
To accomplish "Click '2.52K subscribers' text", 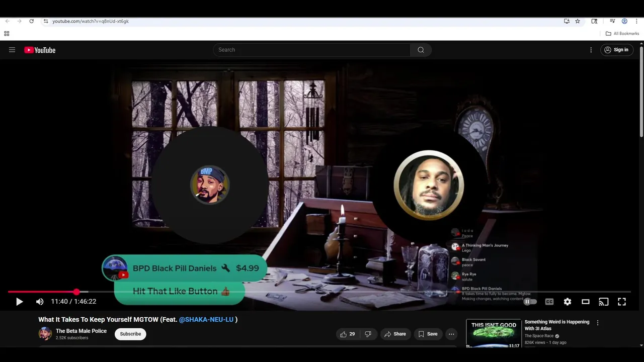I will click(x=72, y=338).
